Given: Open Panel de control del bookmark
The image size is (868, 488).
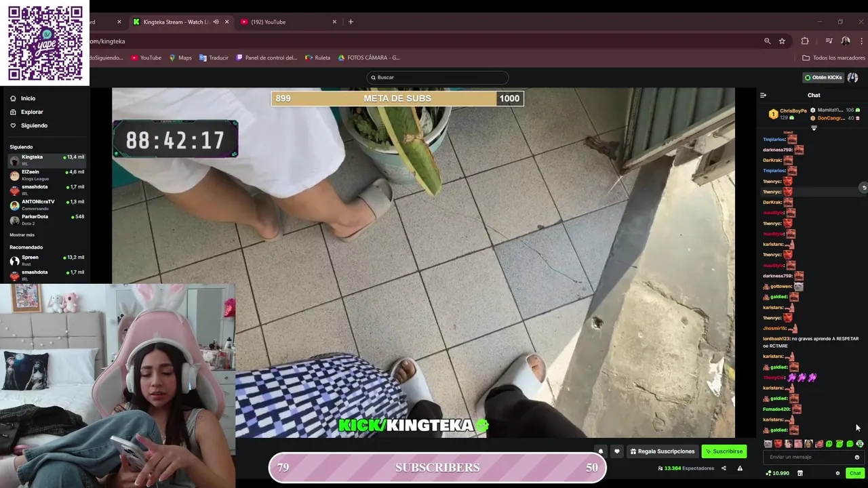Looking at the screenshot, I should [267, 58].
